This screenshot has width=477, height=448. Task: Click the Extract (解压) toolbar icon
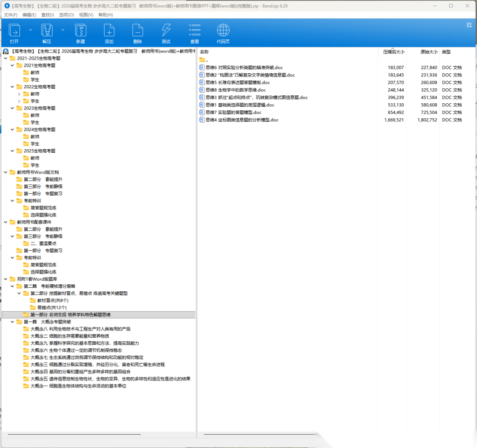(x=47, y=31)
